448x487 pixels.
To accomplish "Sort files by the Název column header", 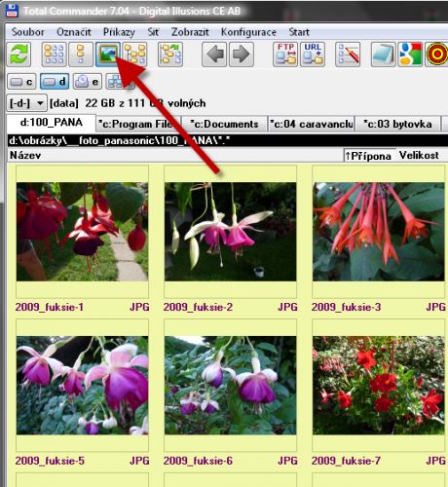I will tap(25, 155).
